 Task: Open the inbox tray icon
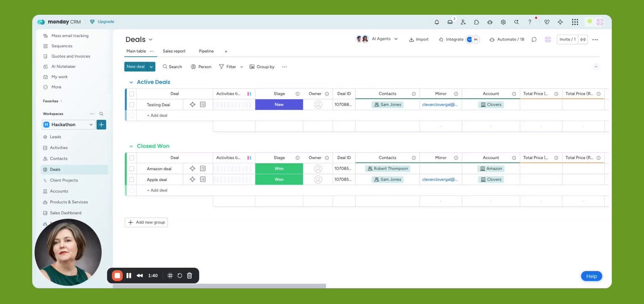click(x=450, y=22)
